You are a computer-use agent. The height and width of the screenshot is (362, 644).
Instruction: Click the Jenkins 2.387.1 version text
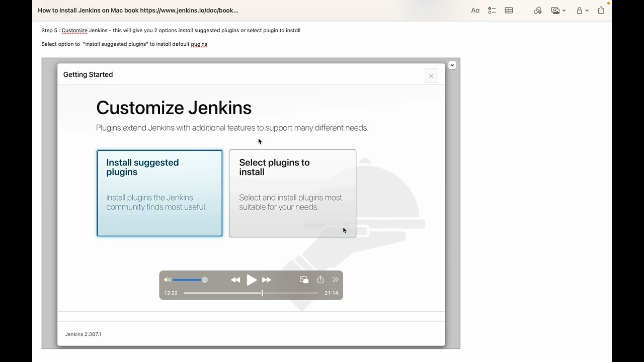point(83,334)
